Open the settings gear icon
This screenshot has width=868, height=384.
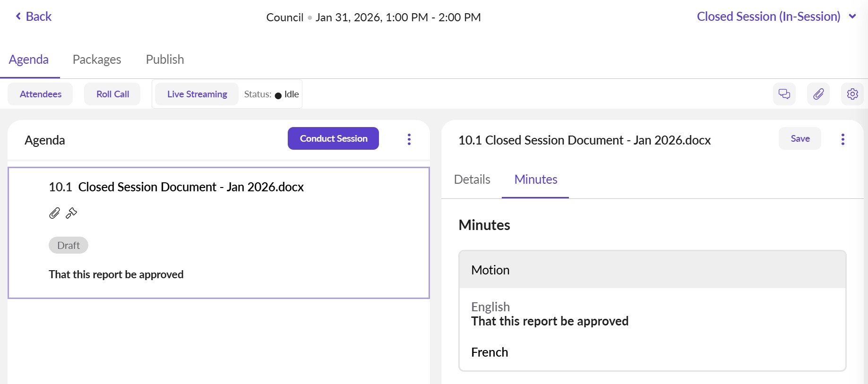pyautogui.click(x=852, y=94)
